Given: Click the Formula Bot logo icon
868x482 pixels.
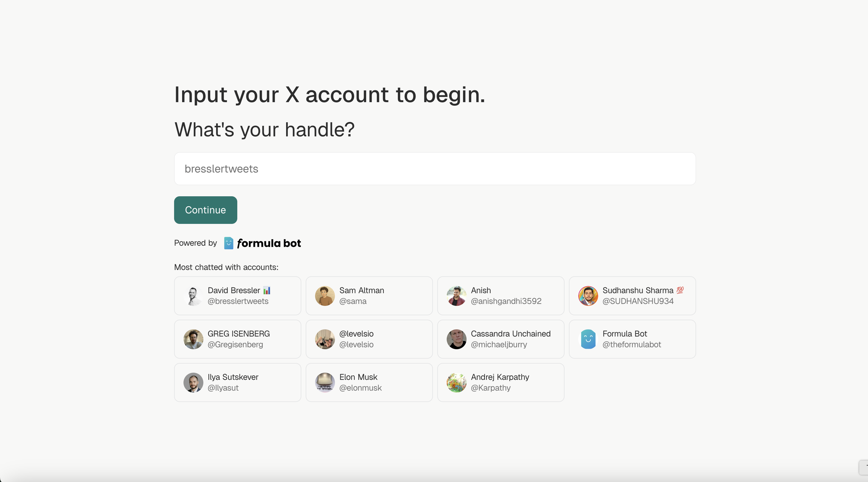Looking at the screenshot, I should (229, 243).
